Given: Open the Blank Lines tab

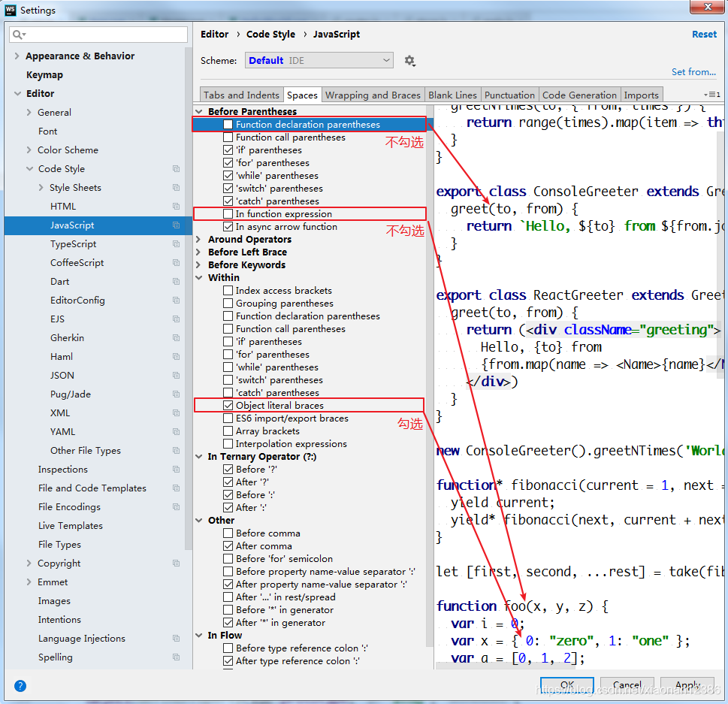Looking at the screenshot, I should 452,95.
